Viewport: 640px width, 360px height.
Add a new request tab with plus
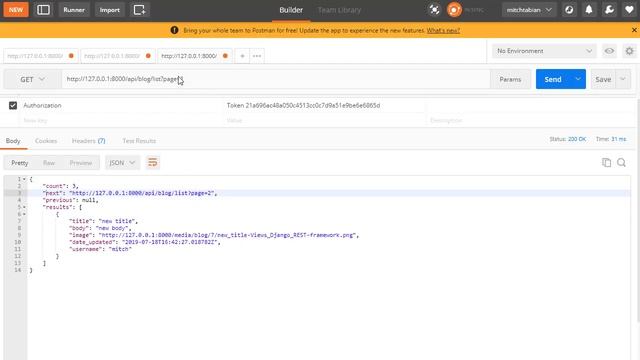point(242,56)
